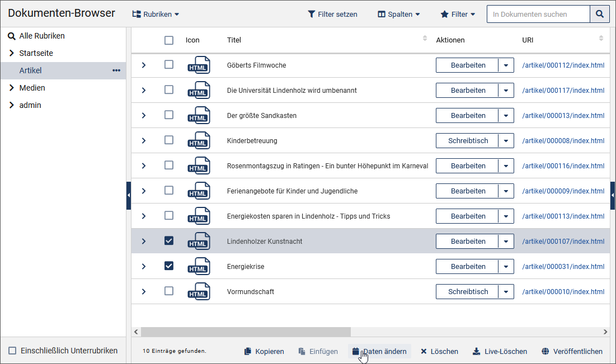The image size is (616, 364).
Task: Click Bearbeiten for Lindenholzer Kunstnacht
Action: point(468,241)
